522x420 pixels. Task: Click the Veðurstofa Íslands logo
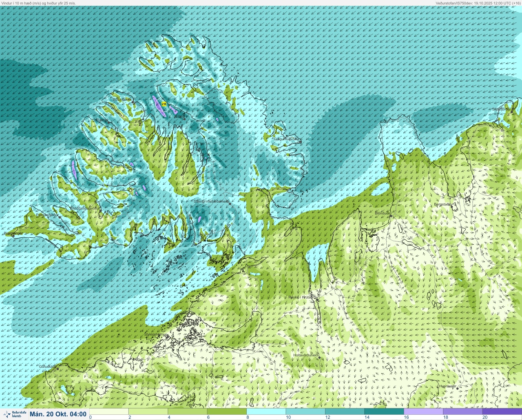pos(14,414)
